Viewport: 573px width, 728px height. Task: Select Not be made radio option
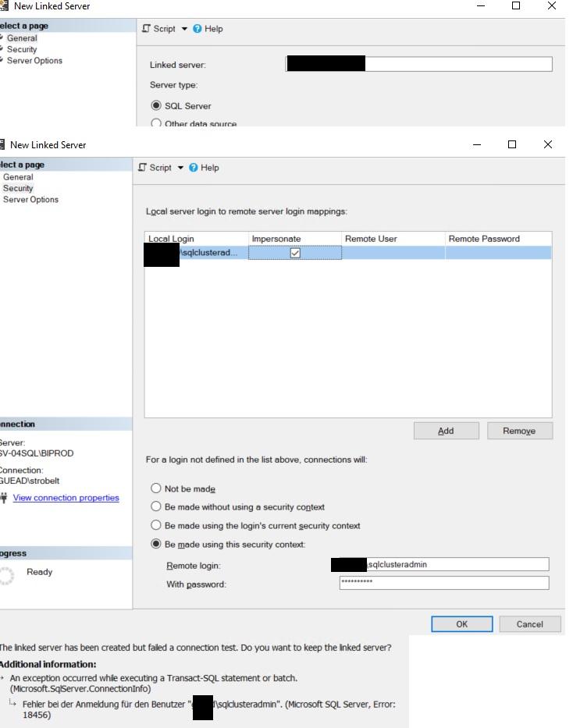point(156,488)
